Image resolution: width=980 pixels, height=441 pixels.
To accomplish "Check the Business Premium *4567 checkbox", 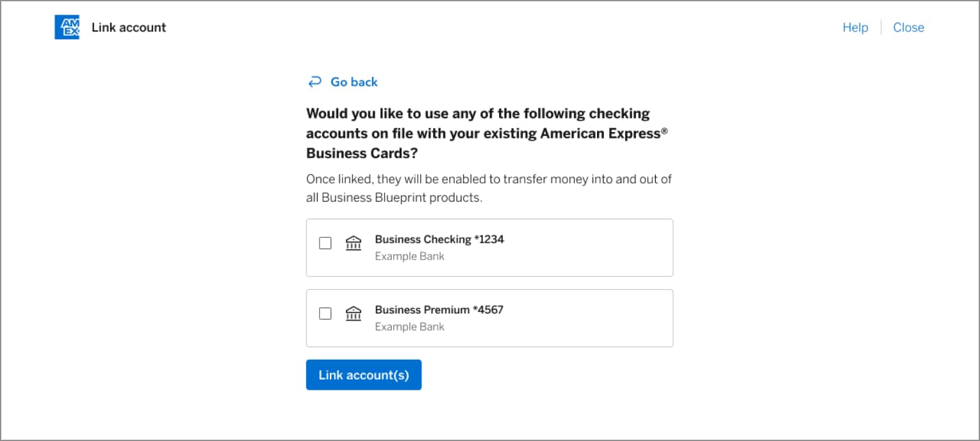I will tap(325, 313).
